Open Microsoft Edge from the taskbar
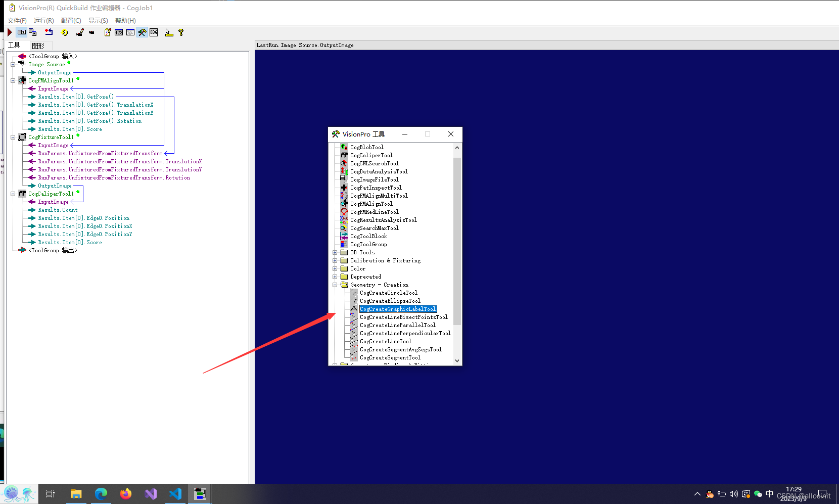The image size is (839, 504). (x=101, y=494)
